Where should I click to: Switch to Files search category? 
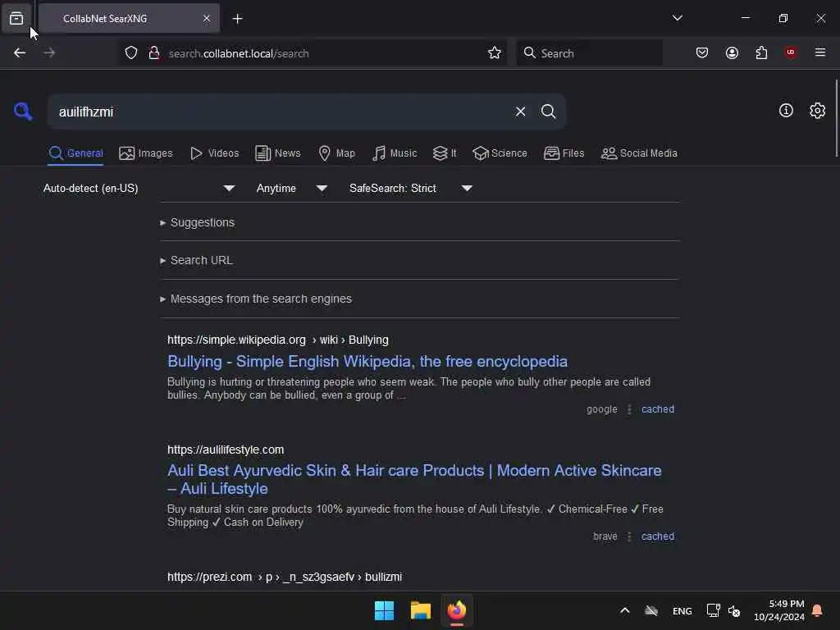coord(564,153)
